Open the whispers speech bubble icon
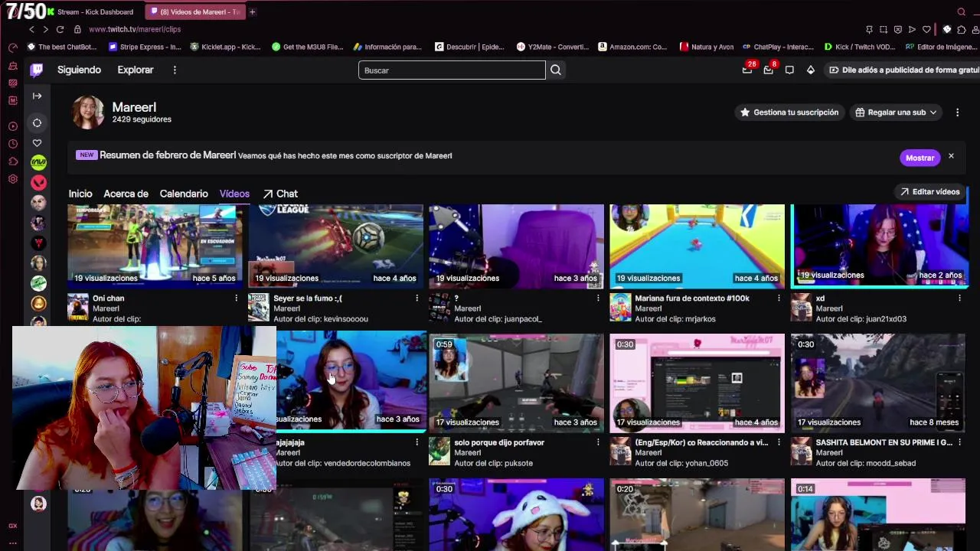This screenshot has width=980, height=551. point(789,70)
